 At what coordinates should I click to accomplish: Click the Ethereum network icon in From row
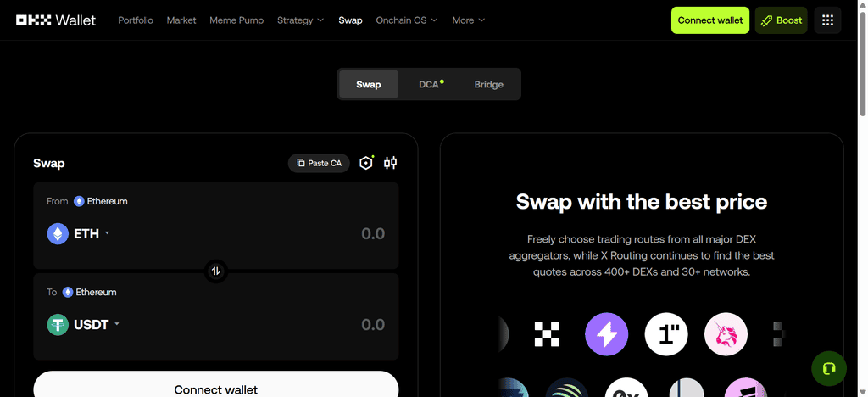[x=79, y=201]
